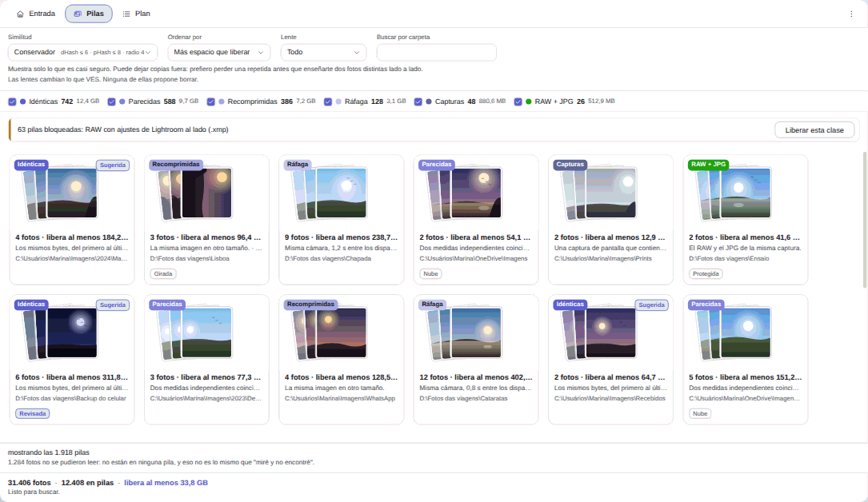
Task: Click the vertical scrollbar of pile grid
Action: pyautogui.click(x=865, y=220)
